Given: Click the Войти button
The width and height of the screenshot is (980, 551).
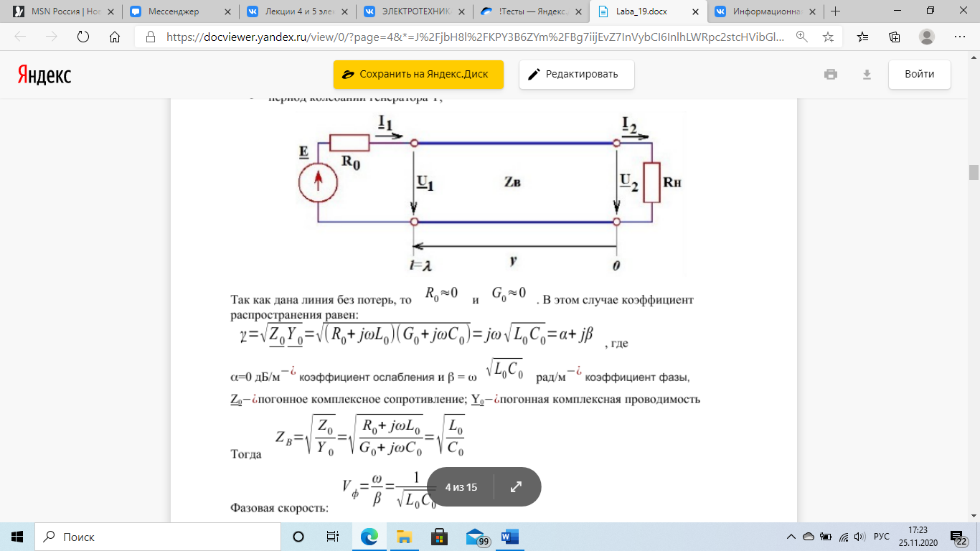Looking at the screenshot, I should (x=920, y=75).
